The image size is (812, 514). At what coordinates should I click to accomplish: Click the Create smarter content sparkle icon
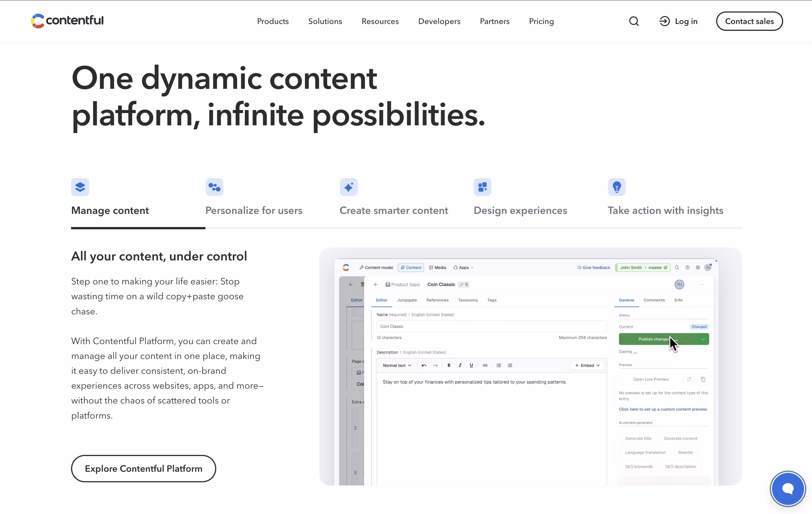coord(349,187)
